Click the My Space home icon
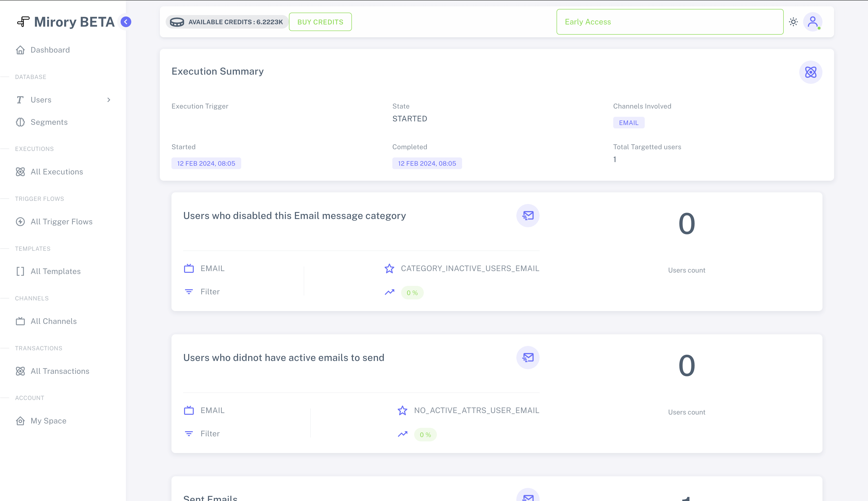The height and width of the screenshot is (501, 868). tap(20, 421)
